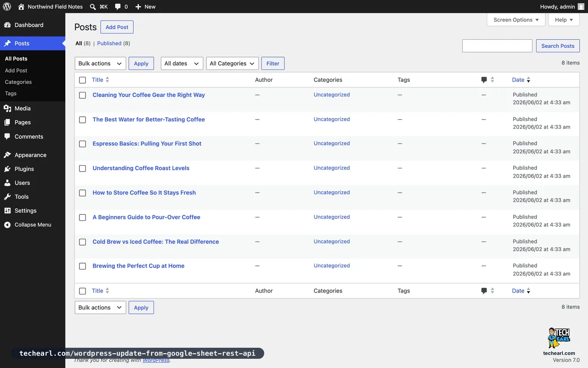Screen dimensions: 588x368
Task: Open the Dashboard gauge icon in the sidebar
Action: click(x=7, y=25)
